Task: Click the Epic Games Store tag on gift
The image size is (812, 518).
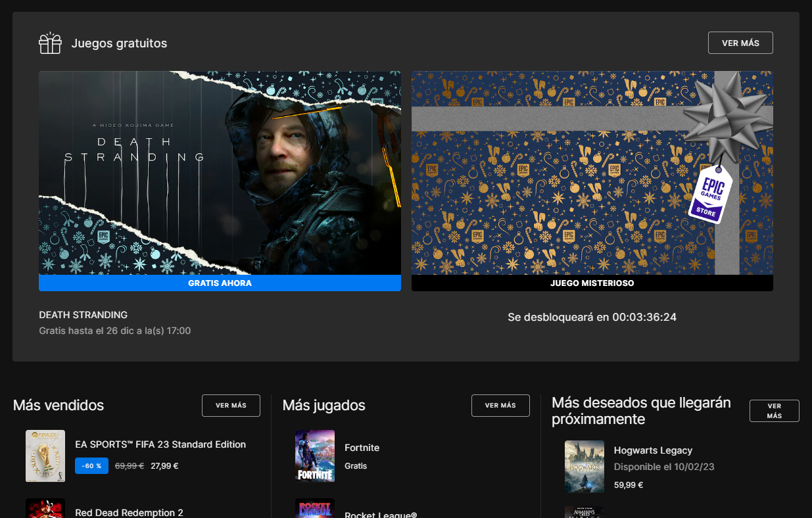Action: (709, 193)
